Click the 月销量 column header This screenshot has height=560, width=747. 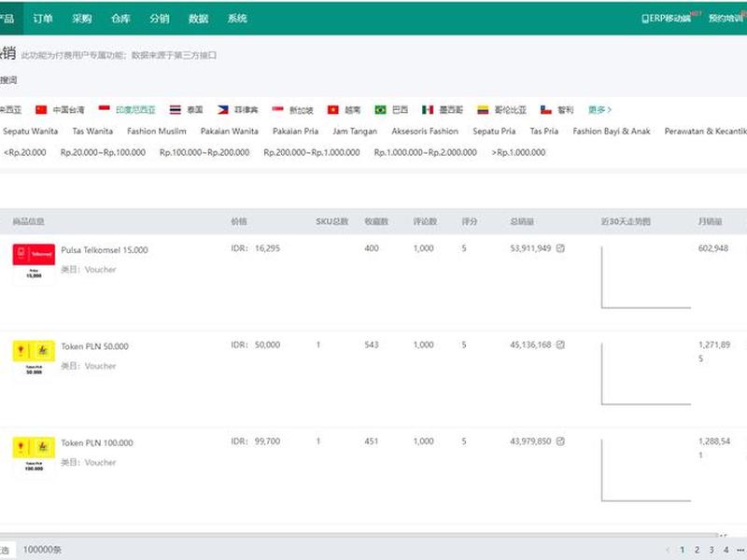point(710,221)
